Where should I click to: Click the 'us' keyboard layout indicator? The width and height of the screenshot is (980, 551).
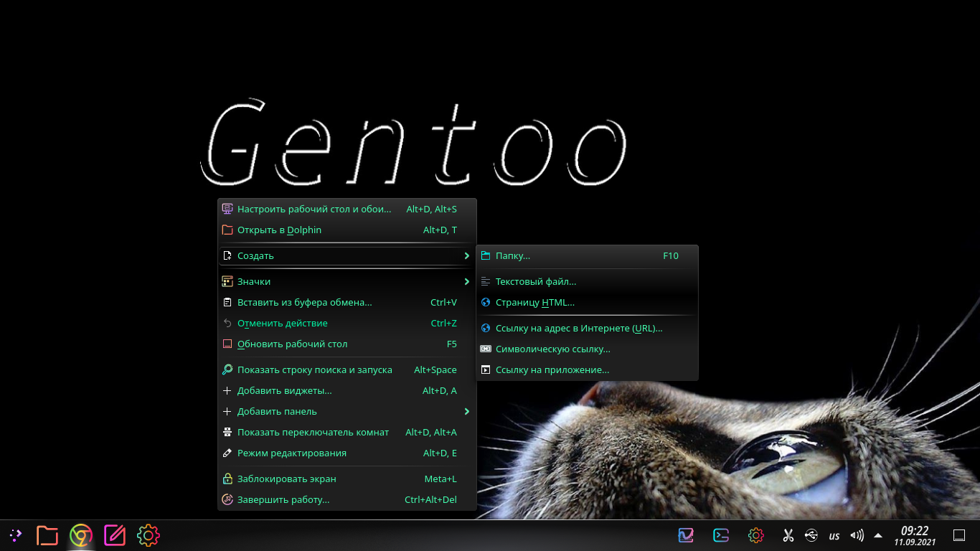click(834, 536)
